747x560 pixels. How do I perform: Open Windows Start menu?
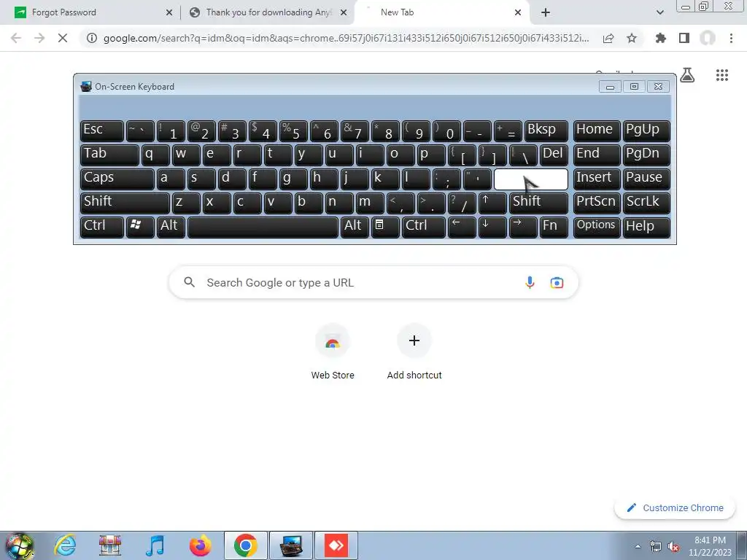pos(19,545)
